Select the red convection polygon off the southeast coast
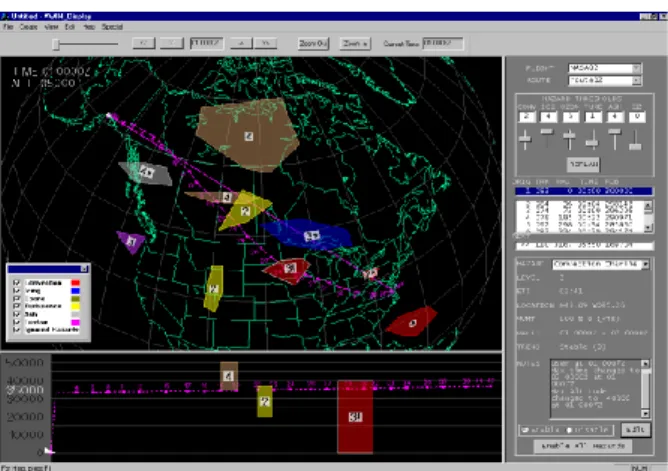 click(411, 322)
